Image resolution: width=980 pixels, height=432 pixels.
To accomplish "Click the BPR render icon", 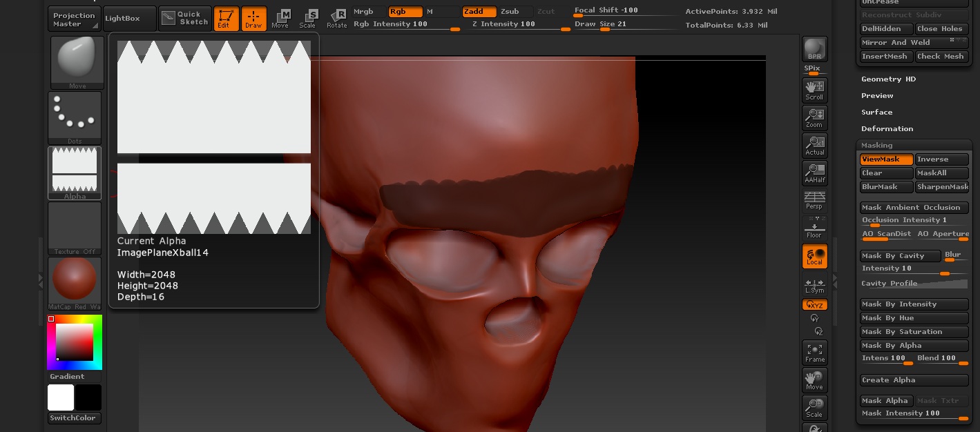I will (814, 49).
